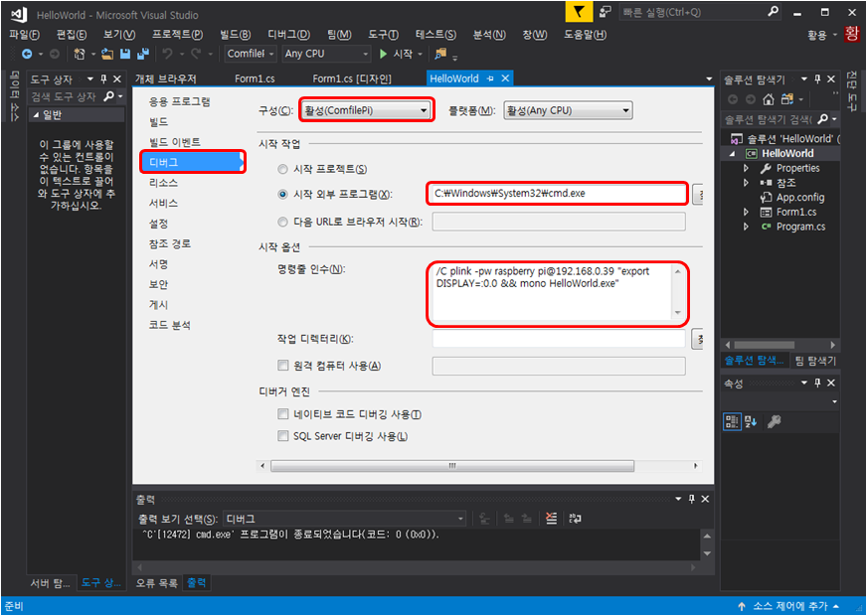This screenshot has width=867, height=616.
Task: Toggle word wrap icon in Output panel
Action: (x=575, y=519)
